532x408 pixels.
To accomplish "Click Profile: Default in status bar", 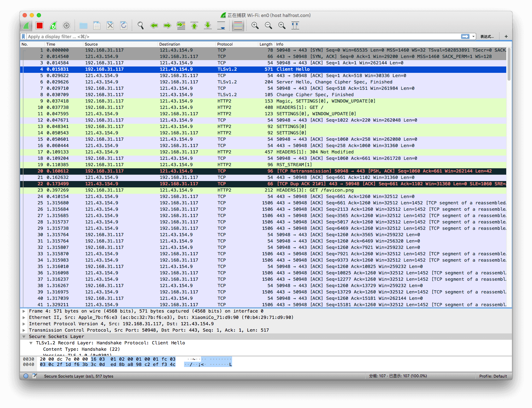I will coord(493,376).
